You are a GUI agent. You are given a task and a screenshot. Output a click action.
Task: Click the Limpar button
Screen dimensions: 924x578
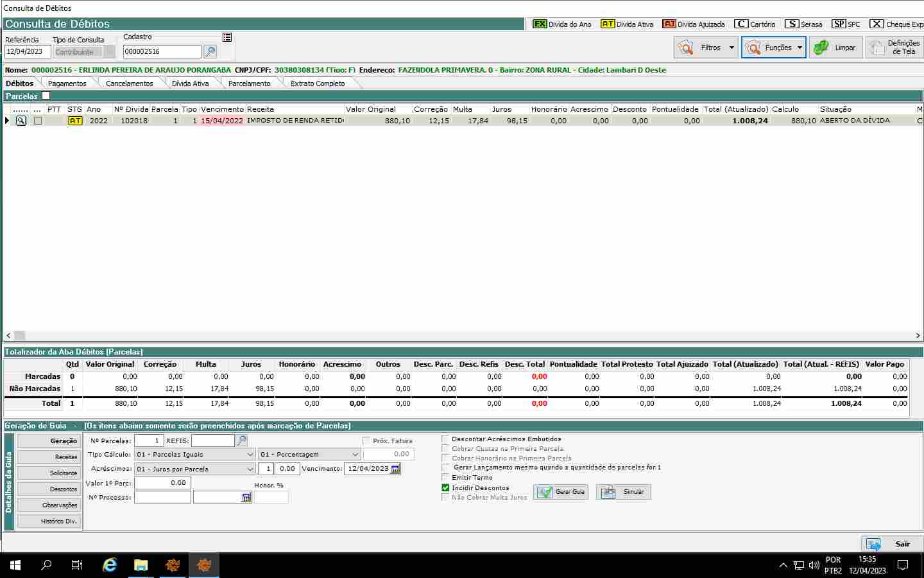click(835, 48)
